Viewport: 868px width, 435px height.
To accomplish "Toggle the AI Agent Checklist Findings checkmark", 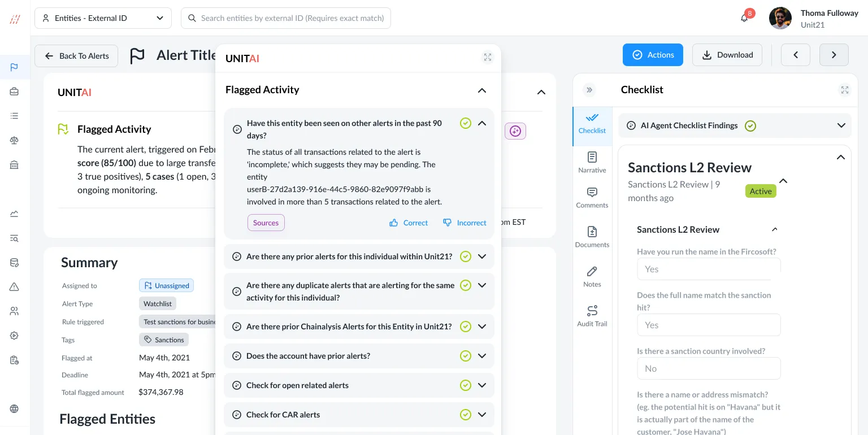I will coord(750,126).
